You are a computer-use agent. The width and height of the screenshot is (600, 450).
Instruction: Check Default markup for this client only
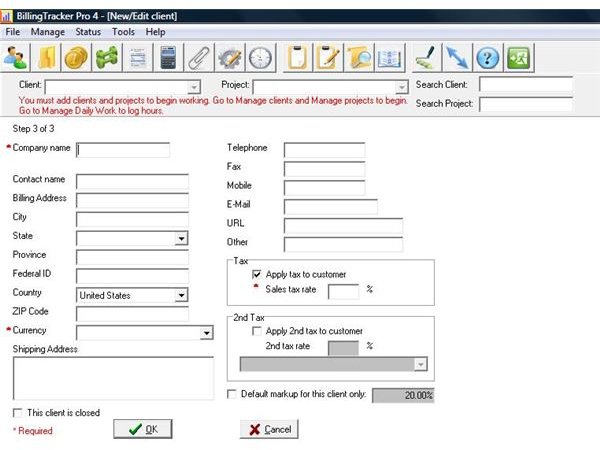click(x=232, y=394)
